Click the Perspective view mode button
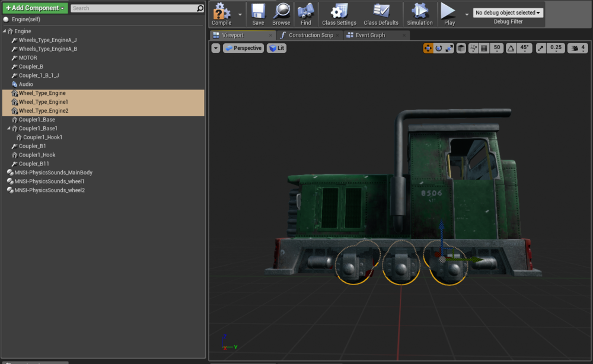Screen dimensions: 593x364 [x=243, y=48]
